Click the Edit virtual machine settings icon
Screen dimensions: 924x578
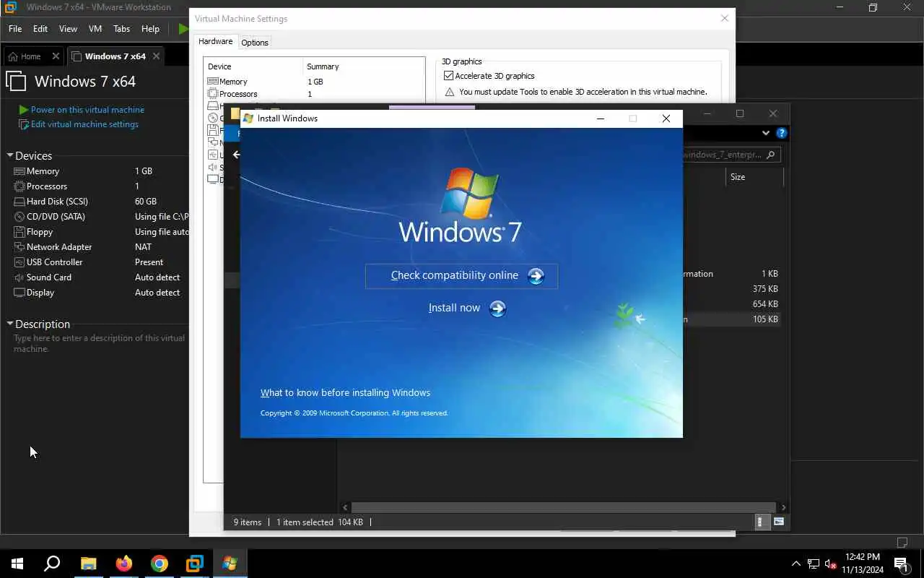24,124
